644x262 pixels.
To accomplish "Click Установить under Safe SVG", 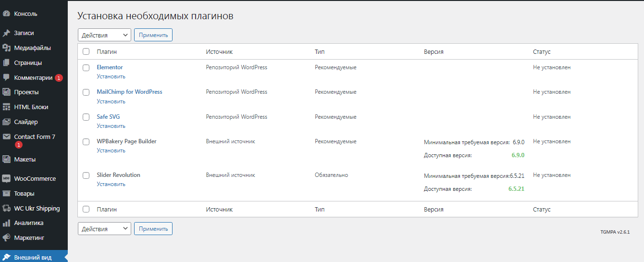I will pos(111,126).
